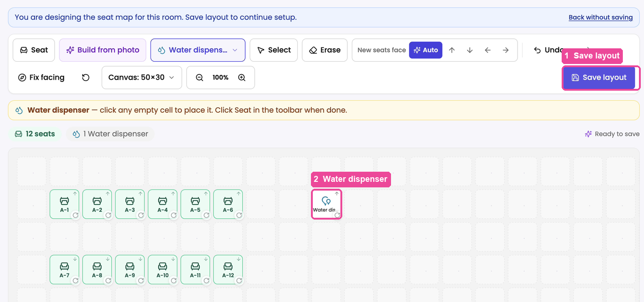Viewport: 644px width, 302px height.
Task: Open the Water dispenser item dropdown
Action: pos(198,50)
